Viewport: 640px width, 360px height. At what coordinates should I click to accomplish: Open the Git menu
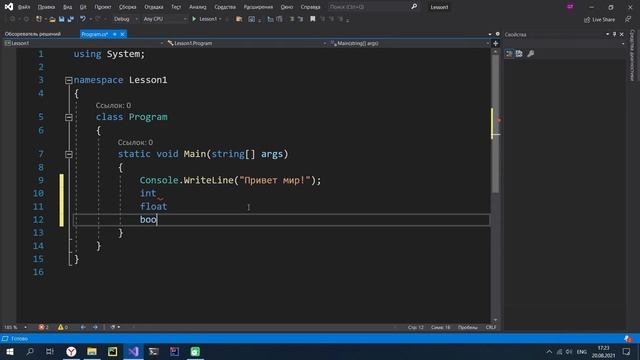tap(83, 7)
